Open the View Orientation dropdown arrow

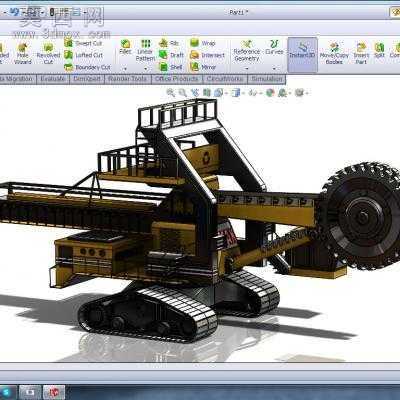[225, 93]
